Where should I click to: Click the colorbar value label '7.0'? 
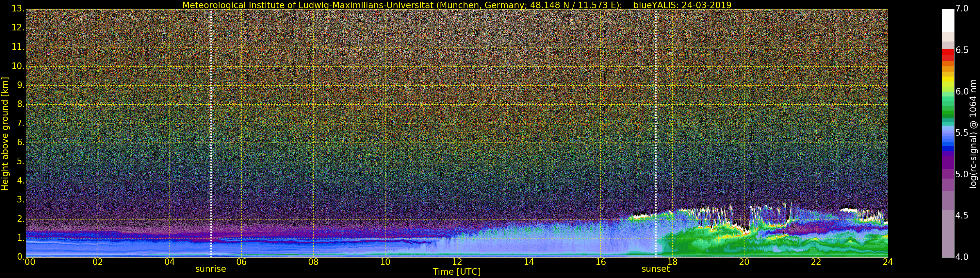point(962,9)
